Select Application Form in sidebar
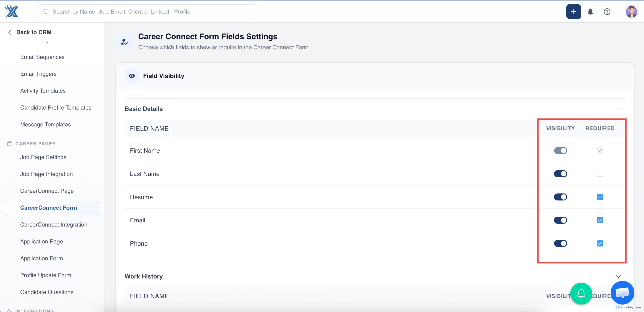The image size is (644, 312). tap(41, 258)
